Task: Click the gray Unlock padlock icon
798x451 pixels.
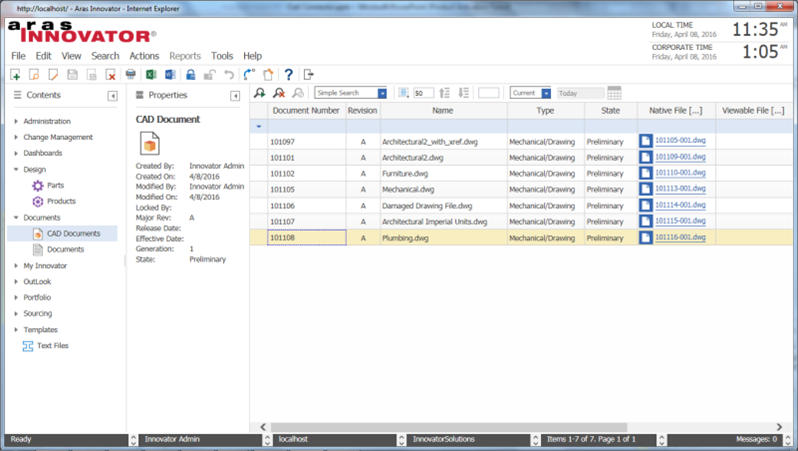Action: [x=209, y=75]
